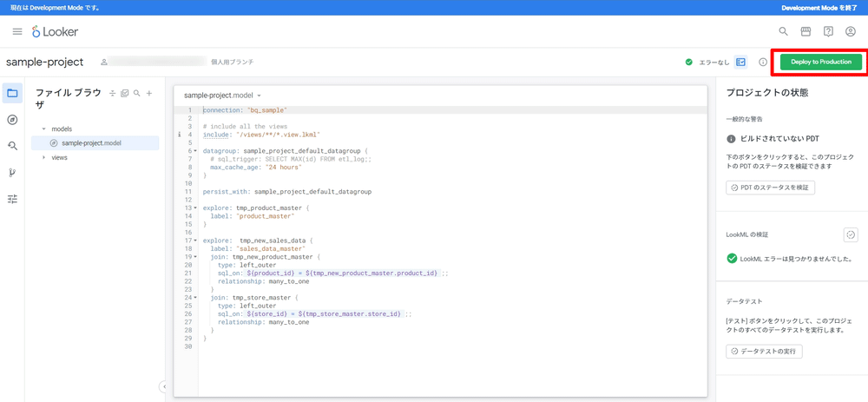Click the PDT のステータスを検証 button

[x=770, y=188]
